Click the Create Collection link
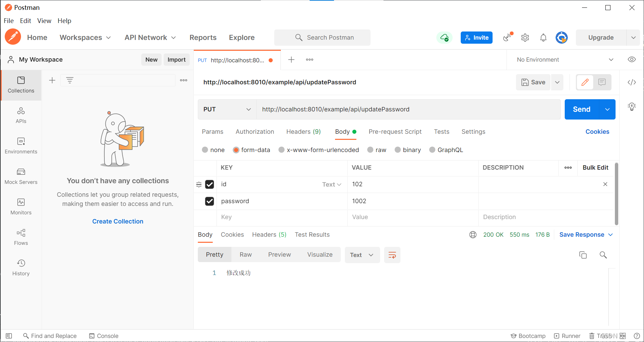This screenshot has width=644, height=342. [x=118, y=221]
